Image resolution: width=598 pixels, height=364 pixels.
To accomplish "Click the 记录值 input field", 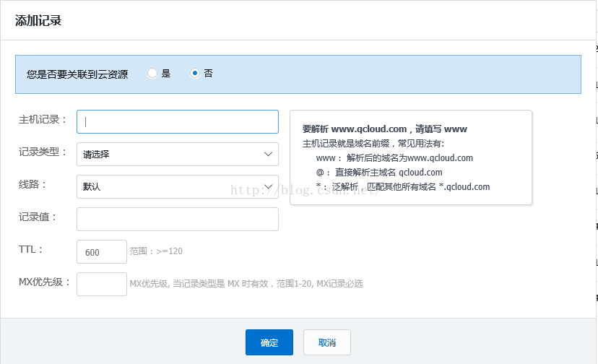I will [178, 219].
